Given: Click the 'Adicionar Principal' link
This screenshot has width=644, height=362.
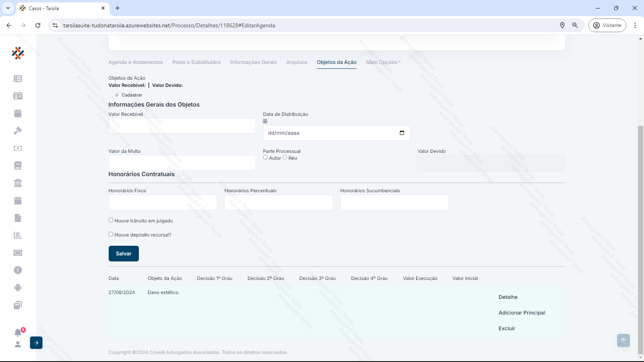Looking at the screenshot, I should click(522, 313).
